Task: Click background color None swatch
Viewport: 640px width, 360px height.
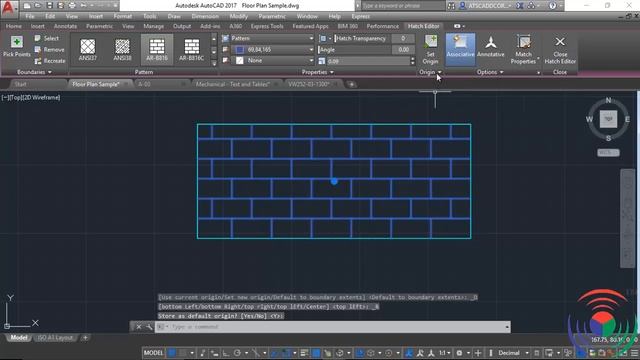Action: pos(240,60)
